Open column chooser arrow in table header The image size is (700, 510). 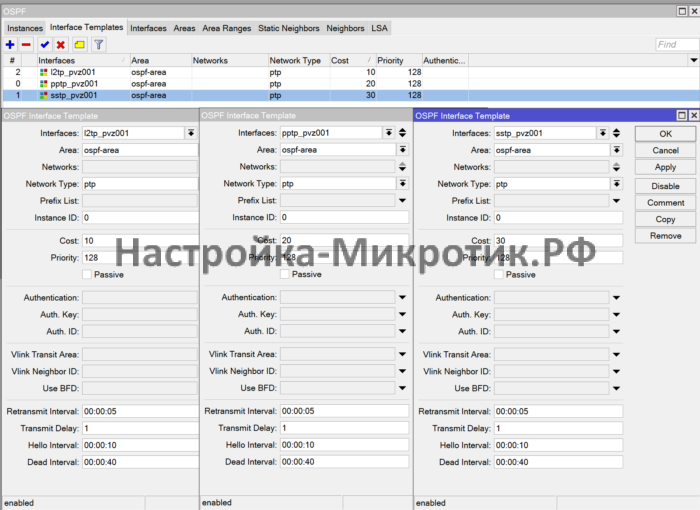tap(693, 60)
